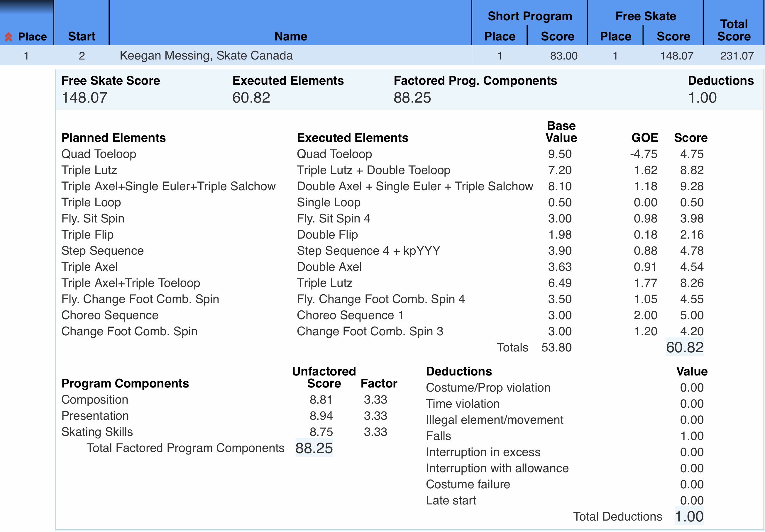Click Short Program Place column header
765x532 pixels.
[x=500, y=36]
